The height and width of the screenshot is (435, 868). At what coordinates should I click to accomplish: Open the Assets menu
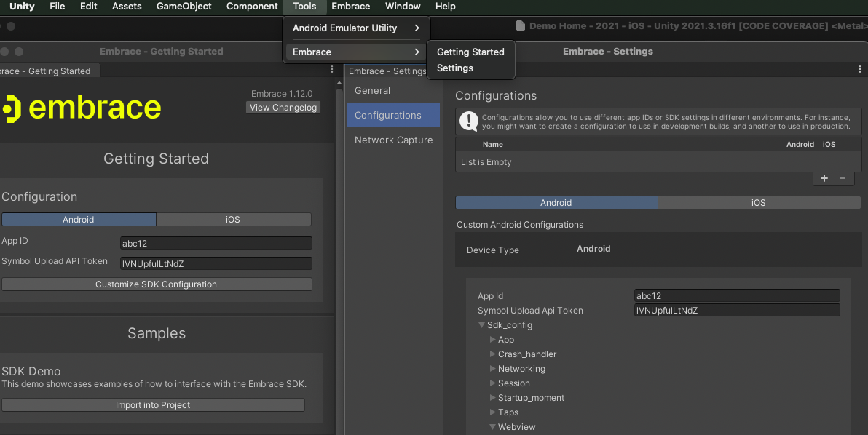click(127, 7)
